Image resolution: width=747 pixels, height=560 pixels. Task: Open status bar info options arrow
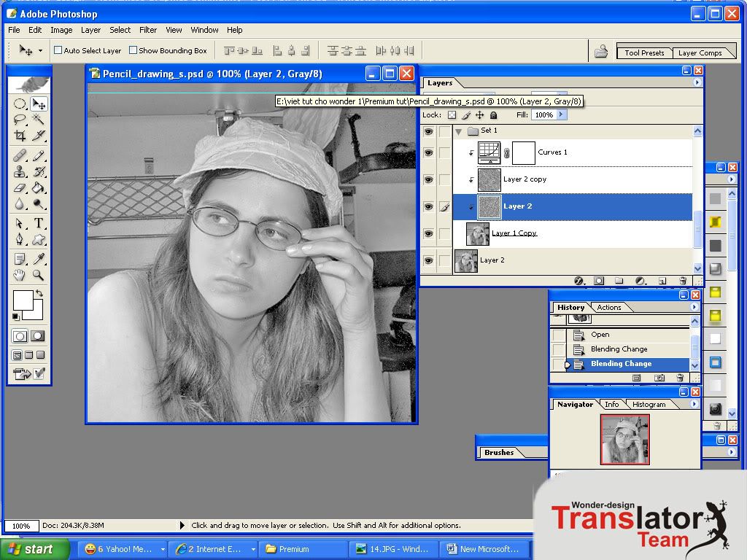pyautogui.click(x=182, y=525)
